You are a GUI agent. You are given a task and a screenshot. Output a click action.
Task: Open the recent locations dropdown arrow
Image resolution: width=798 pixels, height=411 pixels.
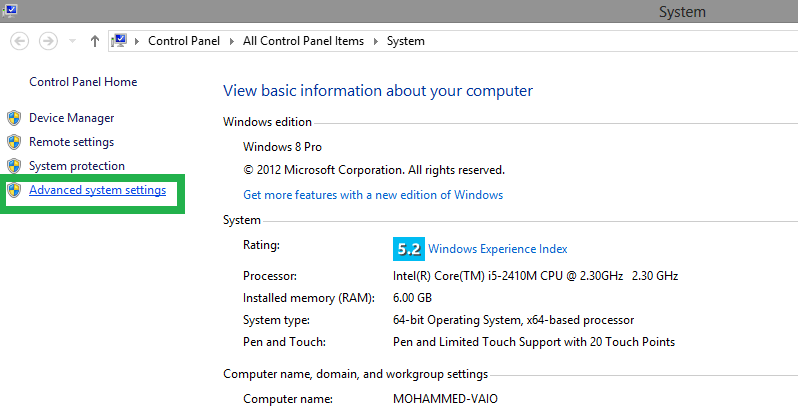(72, 41)
